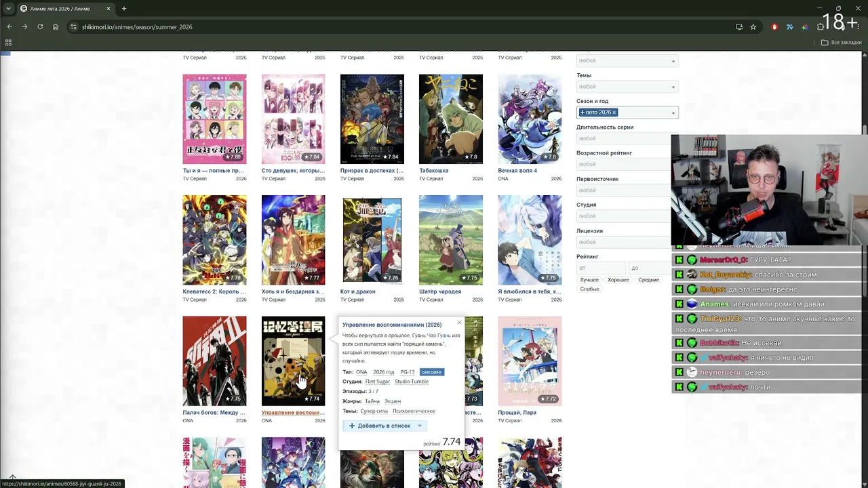Click the 'PG-13' rating link
The width and height of the screenshot is (868, 488).
point(408,372)
